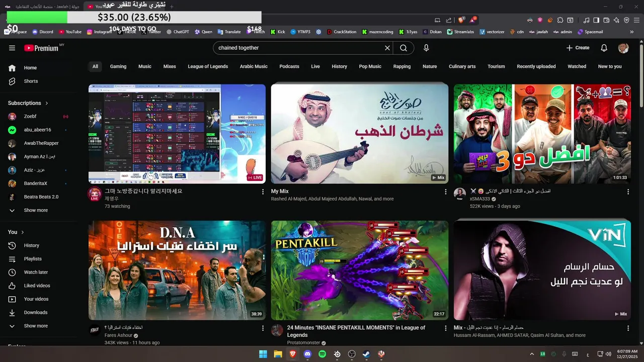Open the 'You' section heading chevron
644x362 pixels.
tap(23, 232)
